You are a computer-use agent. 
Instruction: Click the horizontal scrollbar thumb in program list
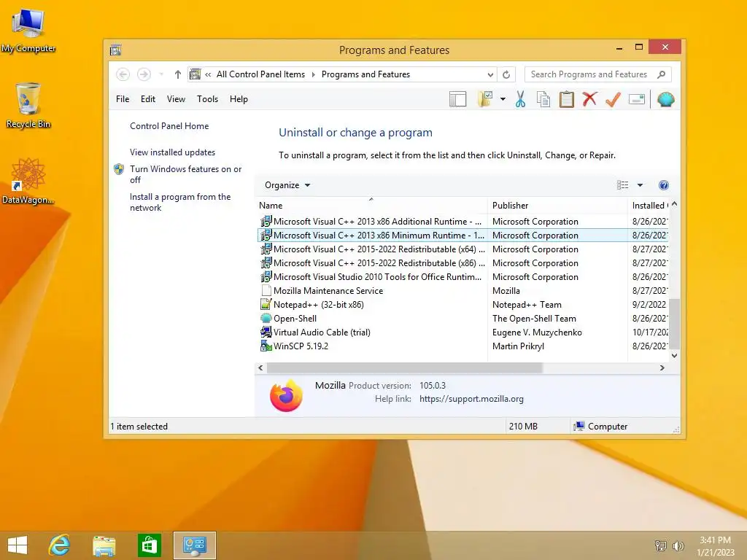(404, 367)
